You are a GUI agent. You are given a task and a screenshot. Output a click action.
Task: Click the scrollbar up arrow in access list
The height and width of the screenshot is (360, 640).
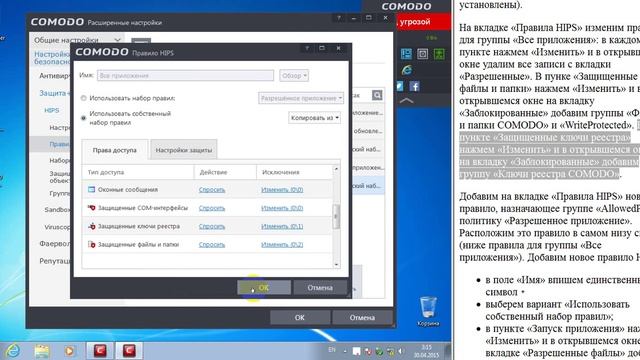coord(336,169)
